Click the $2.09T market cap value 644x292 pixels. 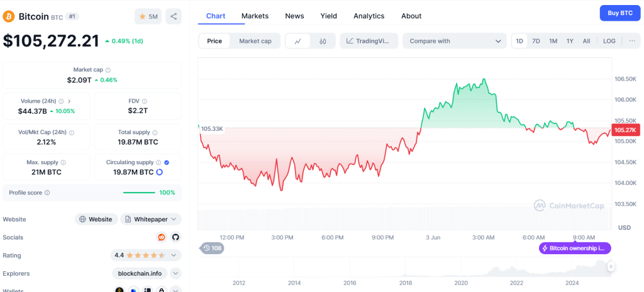[80, 80]
